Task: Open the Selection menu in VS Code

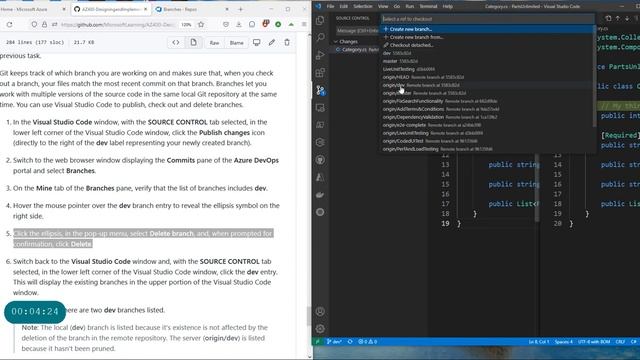Action: 362,7
